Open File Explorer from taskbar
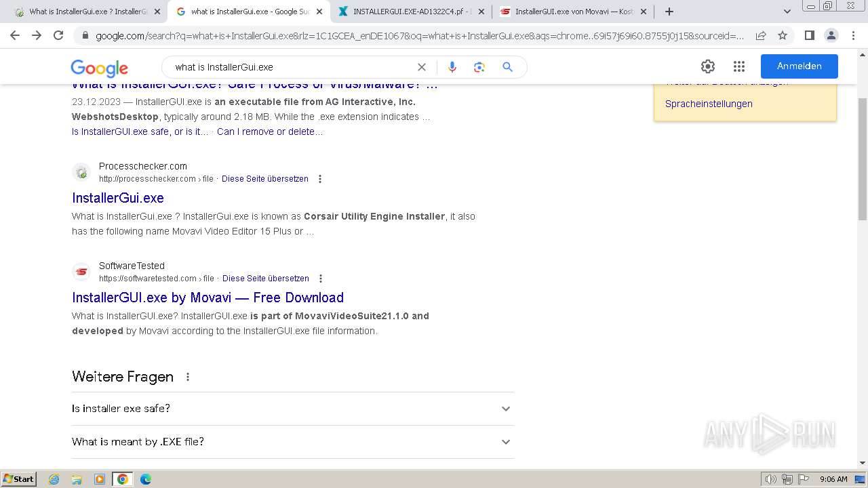Viewport: 868px width, 488px height. point(77,479)
